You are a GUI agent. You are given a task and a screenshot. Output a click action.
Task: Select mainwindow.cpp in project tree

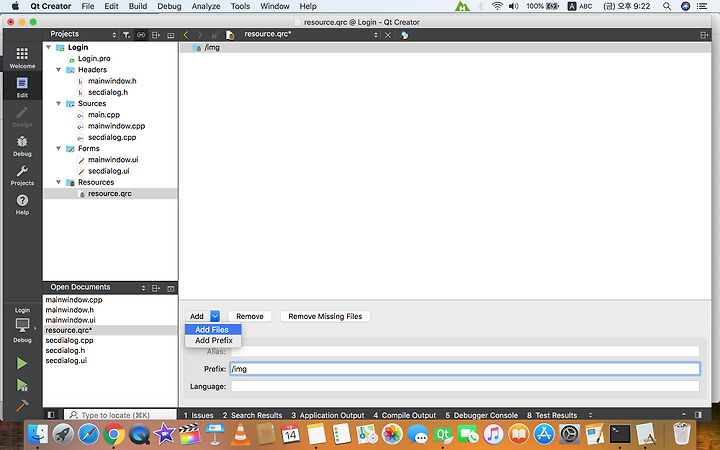click(117, 126)
